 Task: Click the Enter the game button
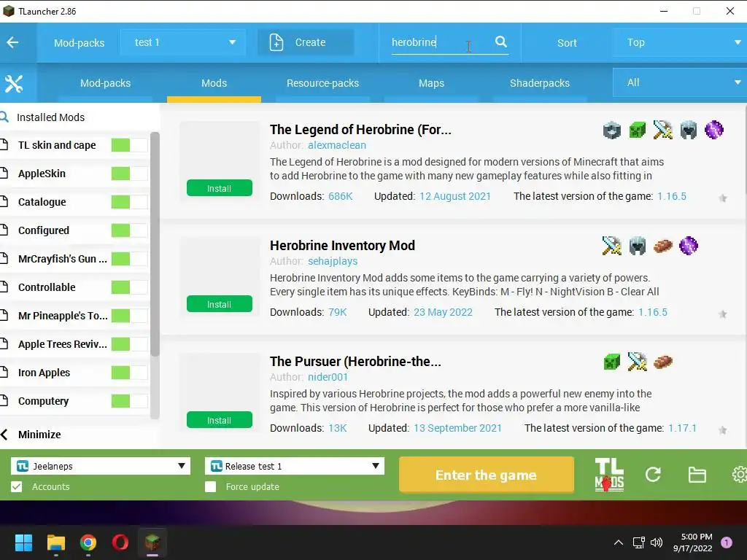pyautogui.click(x=487, y=475)
